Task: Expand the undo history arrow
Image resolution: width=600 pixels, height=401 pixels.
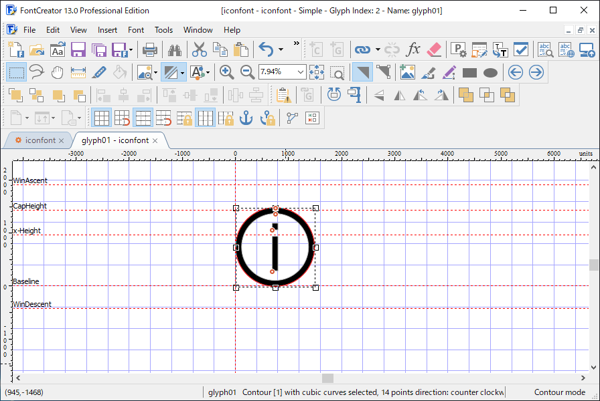Action: pyautogui.click(x=280, y=50)
